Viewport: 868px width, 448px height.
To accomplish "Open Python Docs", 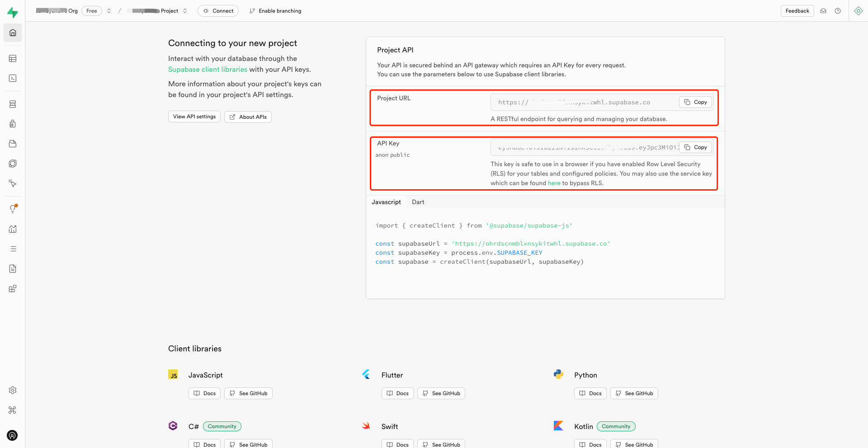I will point(590,393).
